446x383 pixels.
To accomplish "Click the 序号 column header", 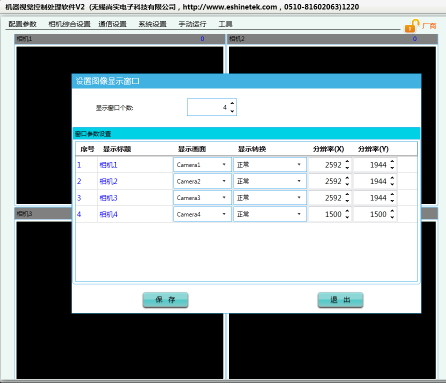I will 87,149.
